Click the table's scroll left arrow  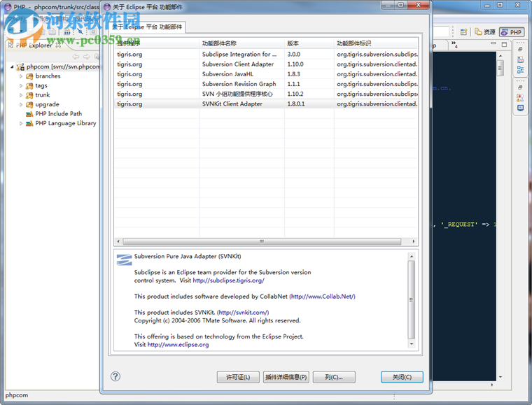(x=118, y=241)
